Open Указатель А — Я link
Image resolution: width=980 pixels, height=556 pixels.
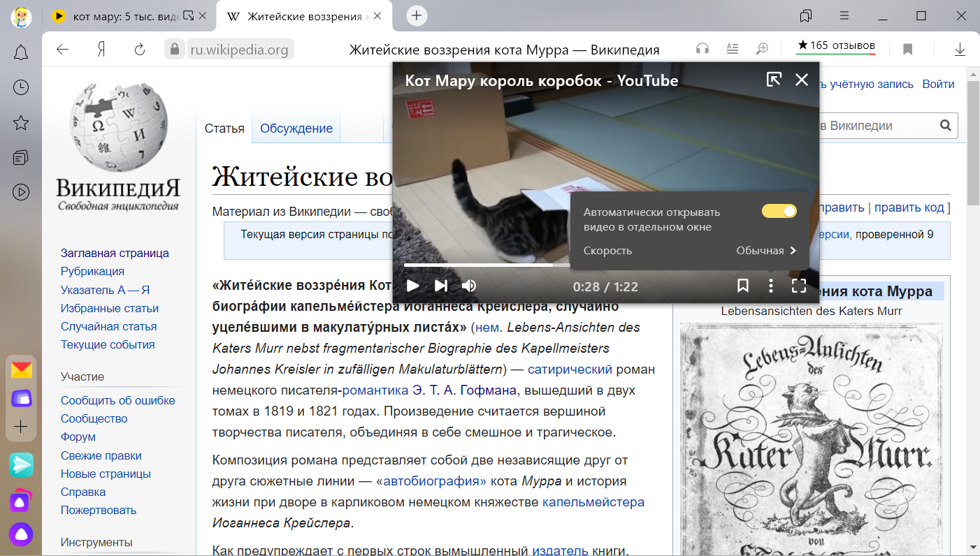[x=106, y=290]
